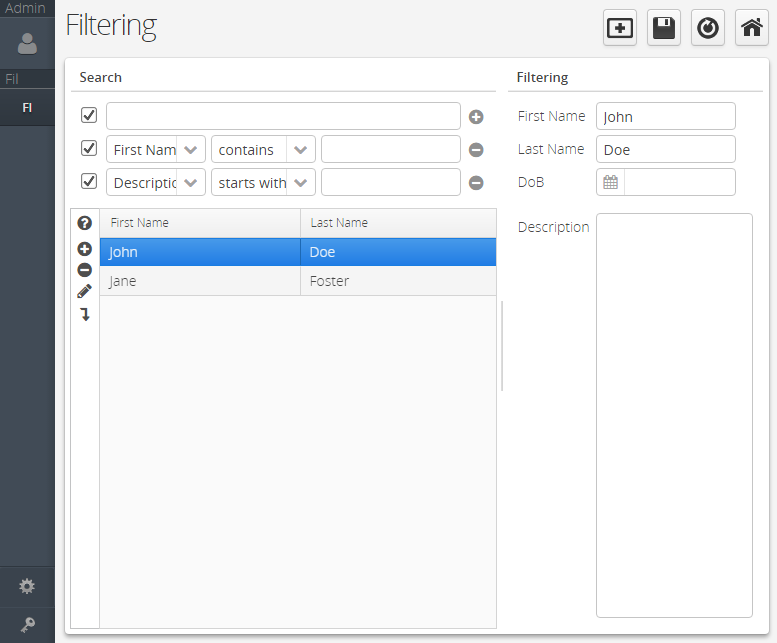Toggle the Description filter checkbox
The width and height of the screenshot is (777, 643).
point(89,181)
